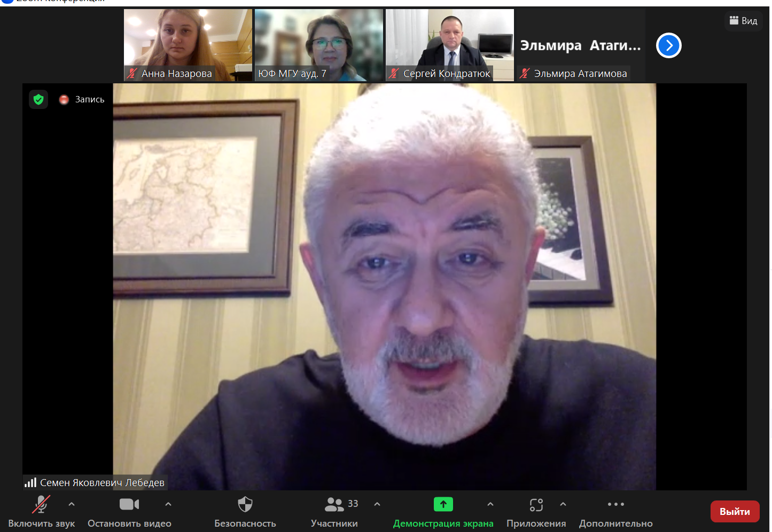
Task: Select ЮФ МГУ ауд. 7 thumbnail
Action: click(319, 45)
